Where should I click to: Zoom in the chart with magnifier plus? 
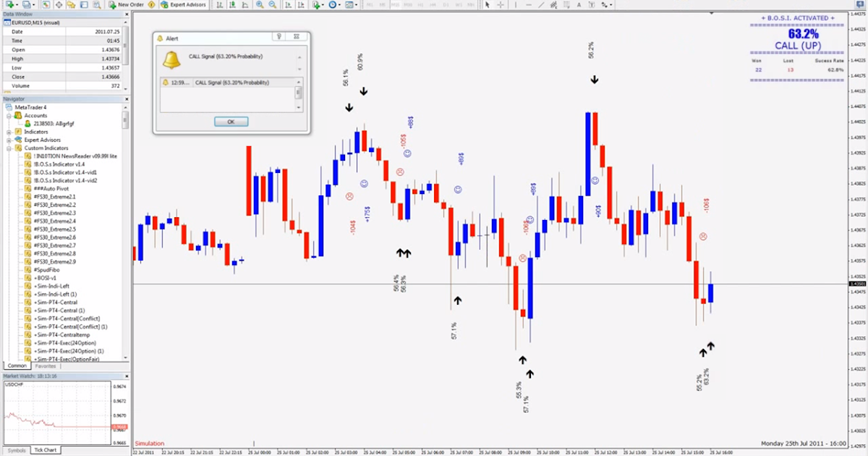click(x=260, y=4)
